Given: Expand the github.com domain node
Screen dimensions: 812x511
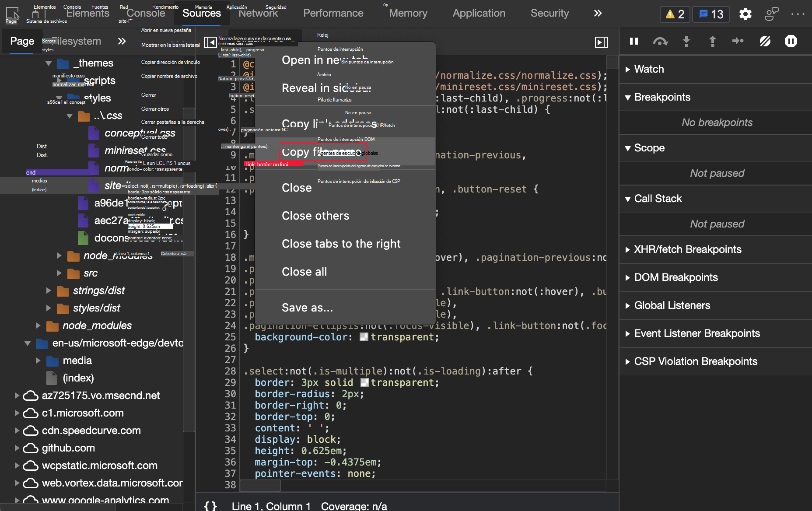Looking at the screenshot, I should coord(17,448).
